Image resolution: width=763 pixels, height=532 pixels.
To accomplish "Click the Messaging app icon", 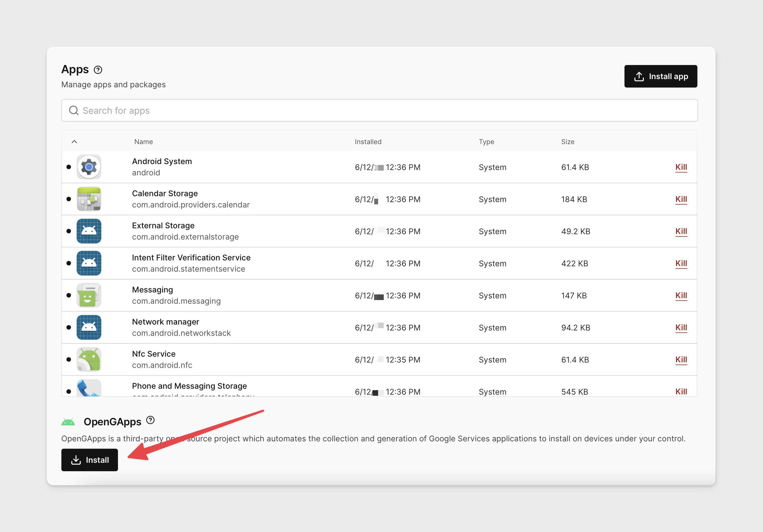I will (x=89, y=295).
